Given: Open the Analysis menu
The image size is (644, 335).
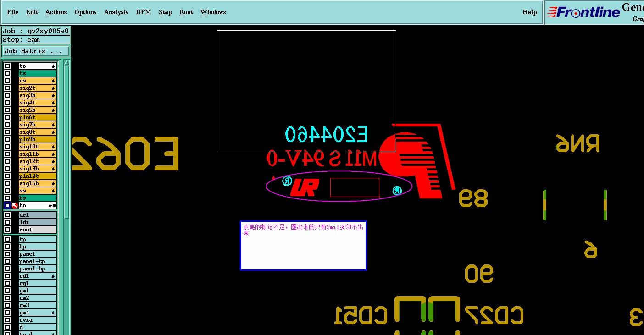Looking at the screenshot, I should coord(116,12).
